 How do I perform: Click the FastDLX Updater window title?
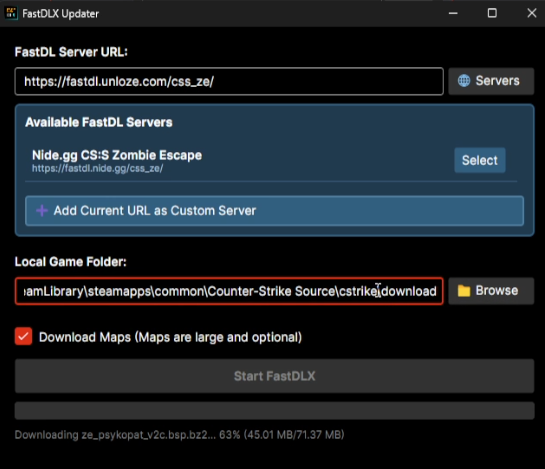(60, 14)
